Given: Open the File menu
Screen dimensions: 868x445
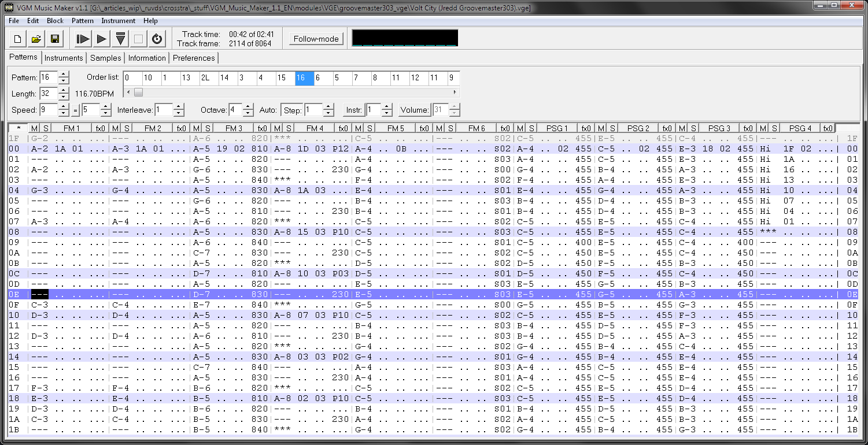Looking at the screenshot, I should tap(14, 21).
